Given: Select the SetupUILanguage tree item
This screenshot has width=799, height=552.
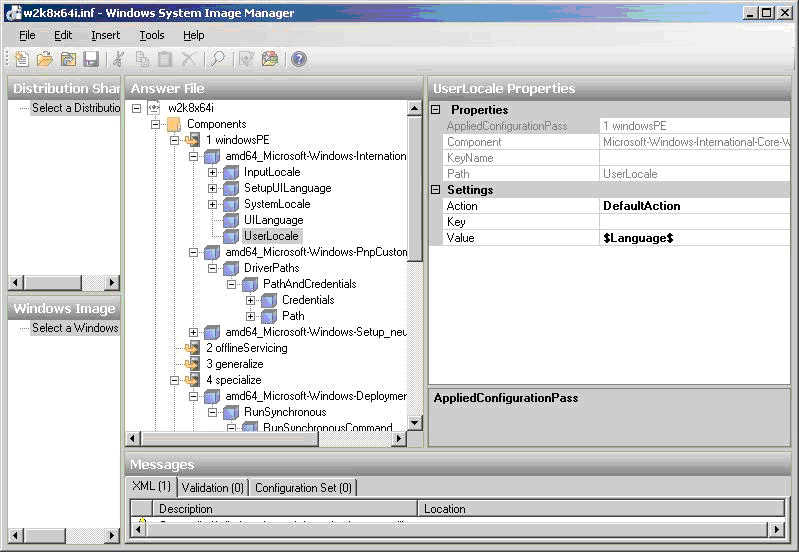Looking at the screenshot, I should [287, 188].
